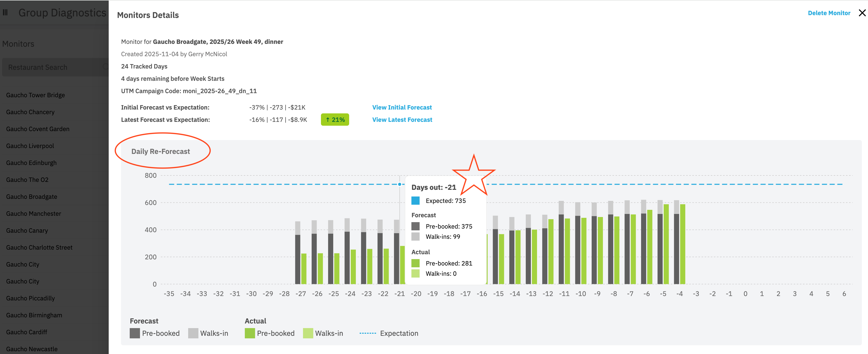Choose Gaucho Charlotte Street
This screenshot has width=868, height=354.
39,248
